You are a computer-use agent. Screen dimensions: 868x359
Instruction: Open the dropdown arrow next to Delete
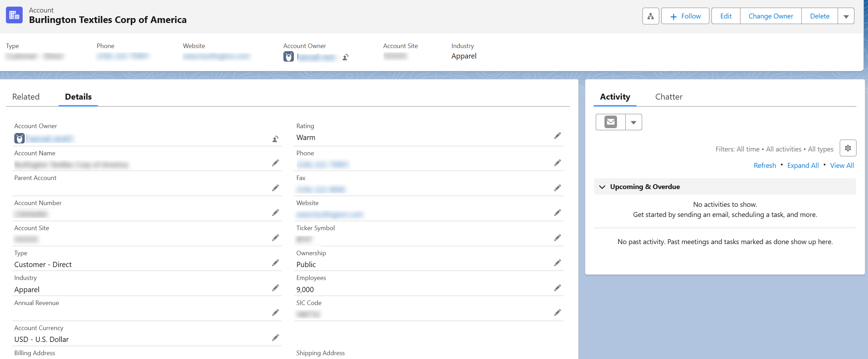click(x=846, y=16)
